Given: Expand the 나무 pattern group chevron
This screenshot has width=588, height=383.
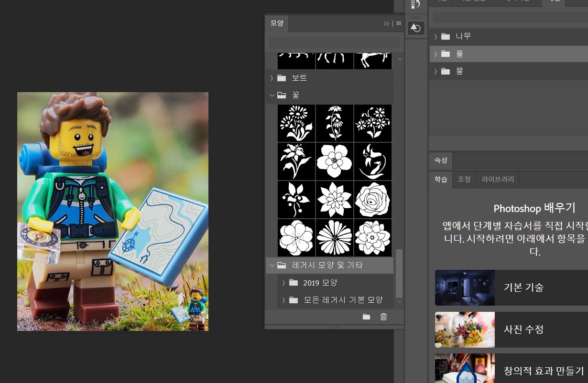Looking at the screenshot, I should tap(436, 36).
